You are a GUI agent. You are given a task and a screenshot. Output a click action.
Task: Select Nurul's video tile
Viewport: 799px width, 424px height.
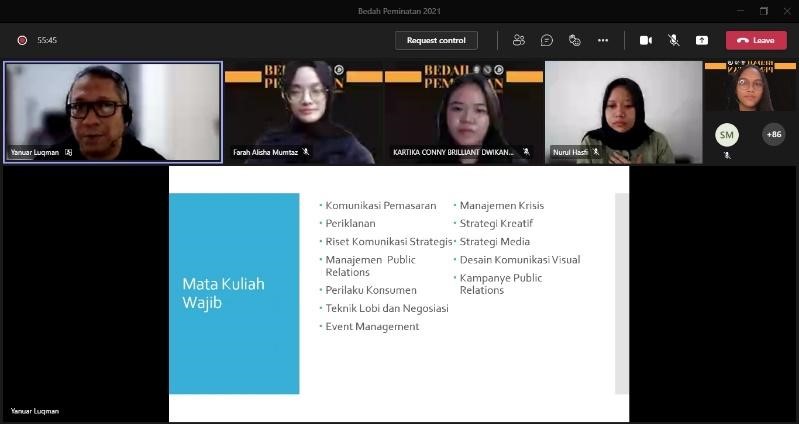(x=623, y=111)
